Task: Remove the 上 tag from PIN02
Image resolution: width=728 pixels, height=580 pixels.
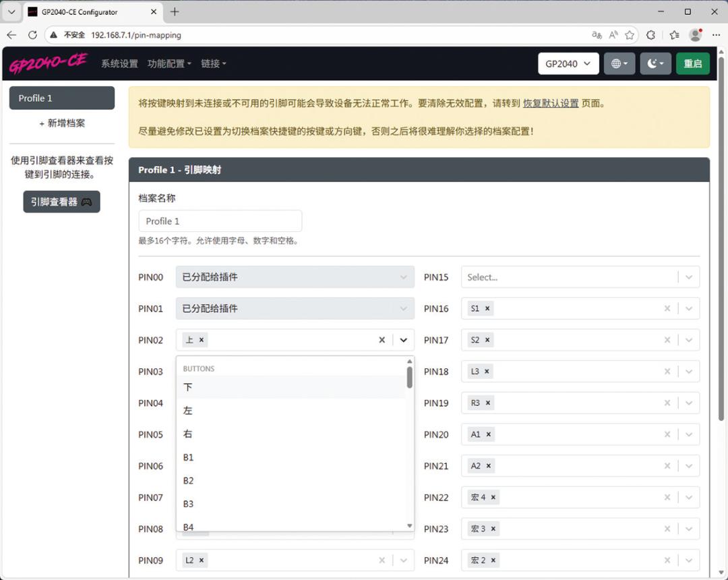Action: click(202, 340)
